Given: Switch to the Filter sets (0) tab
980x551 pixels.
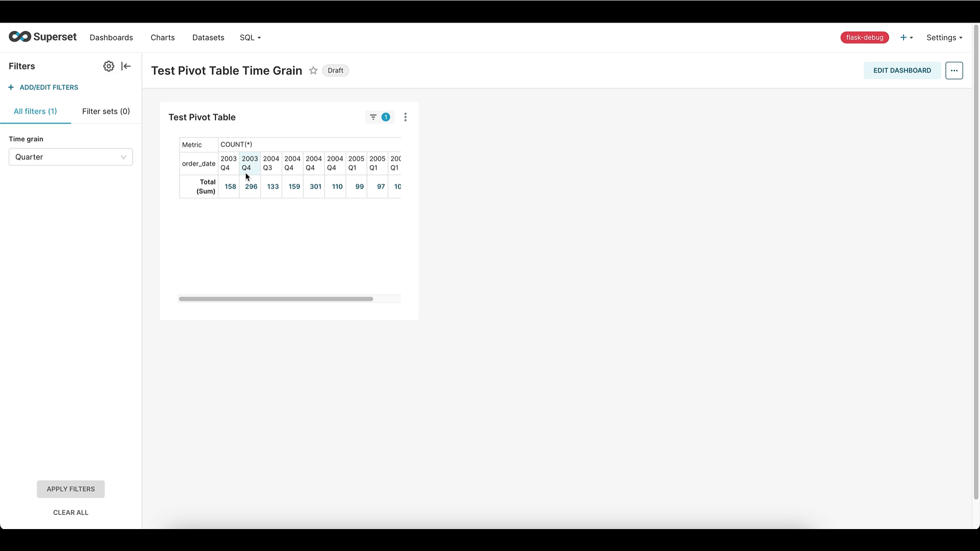Looking at the screenshot, I should click(106, 111).
